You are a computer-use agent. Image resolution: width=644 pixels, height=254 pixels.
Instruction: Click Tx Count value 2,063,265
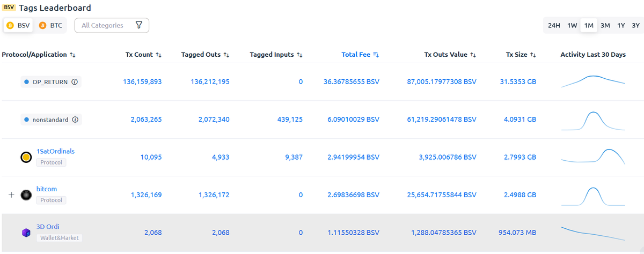pos(146,119)
